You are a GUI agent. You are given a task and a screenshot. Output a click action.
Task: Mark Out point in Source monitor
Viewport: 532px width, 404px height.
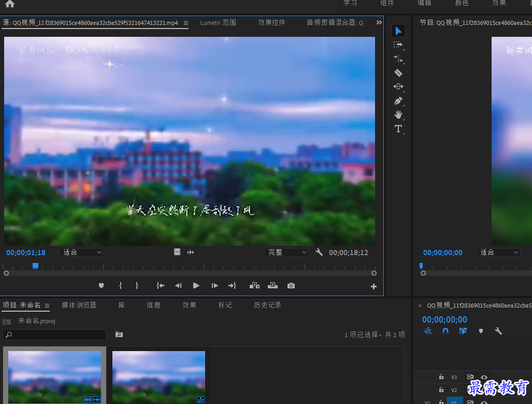[137, 286]
